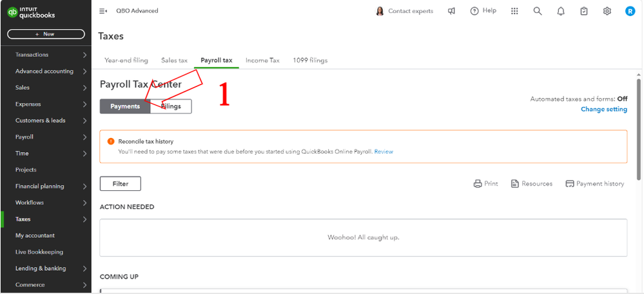Viewport: 644px width, 294px height.
Task: Open the notifications bell icon
Action: click(x=561, y=11)
